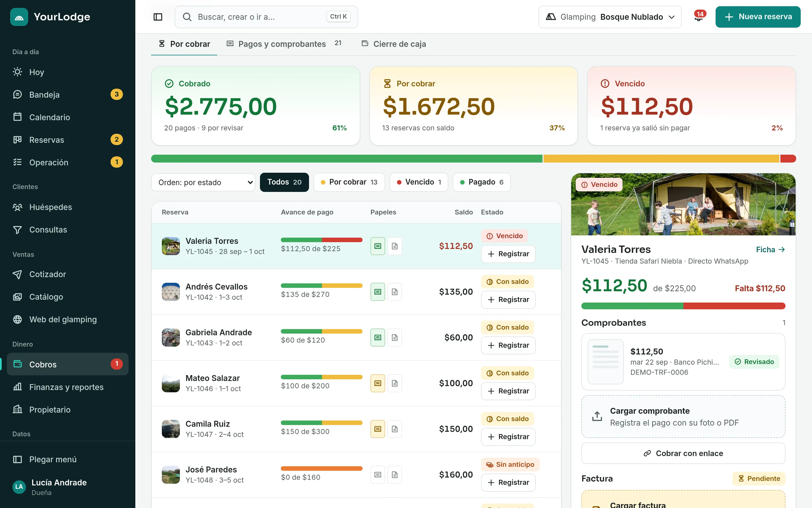
Task: Open invoice document icon in Andrés Cevallos row
Action: pos(395,292)
